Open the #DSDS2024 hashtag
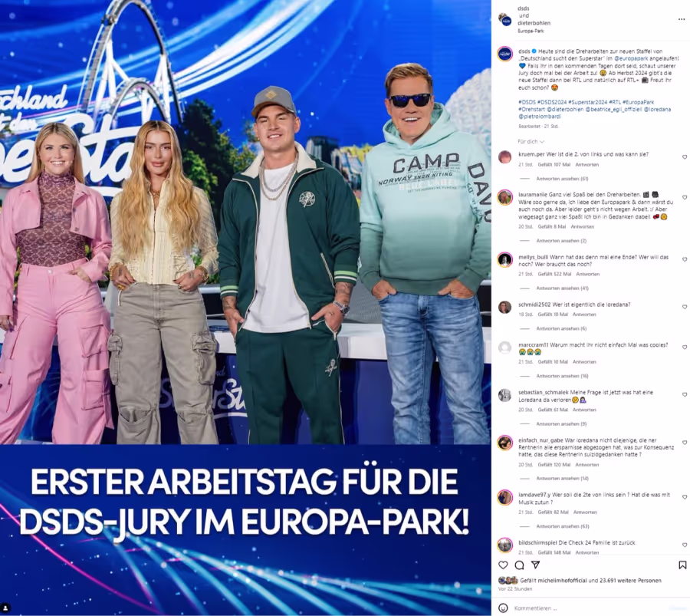 pos(552,102)
